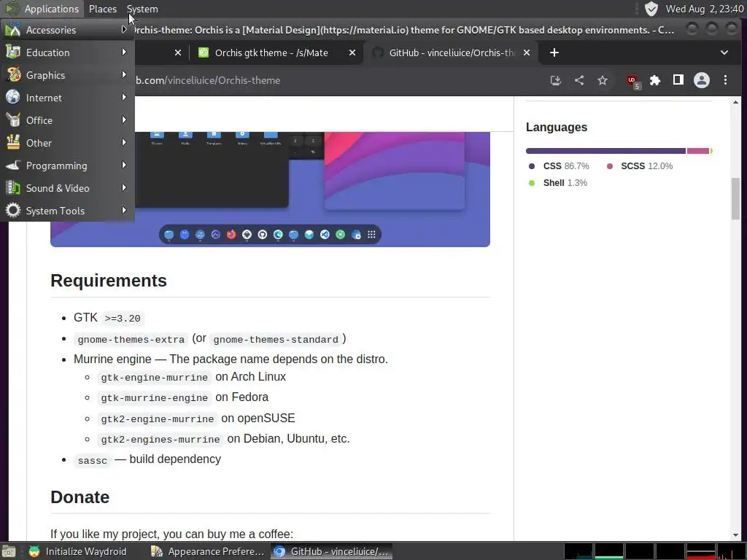Screen dimensions: 747x560
Task: Toggle the browser side panel
Action: 678,80
